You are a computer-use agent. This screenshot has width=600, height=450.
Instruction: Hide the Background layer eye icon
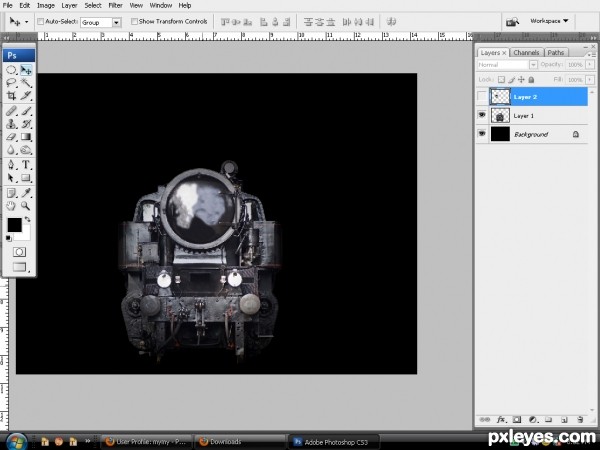pyautogui.click(x=482, y=134)
